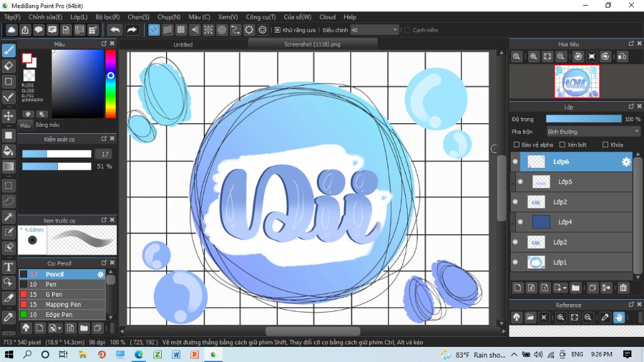Select the Brush tool in left toolbar

tap(9, 50)
